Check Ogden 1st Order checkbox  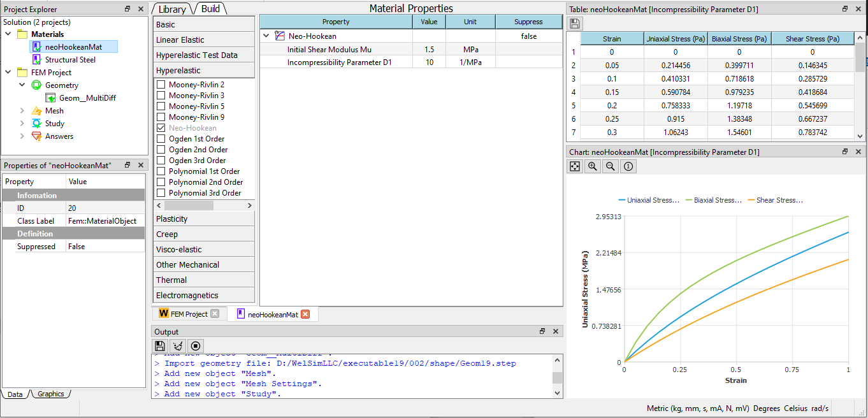click(x=161, y=139)
